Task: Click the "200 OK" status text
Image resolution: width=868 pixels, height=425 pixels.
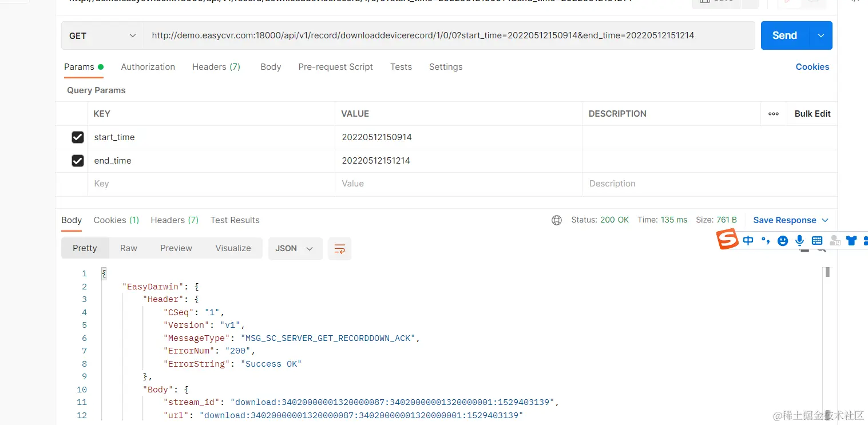Action: [615, 220]
